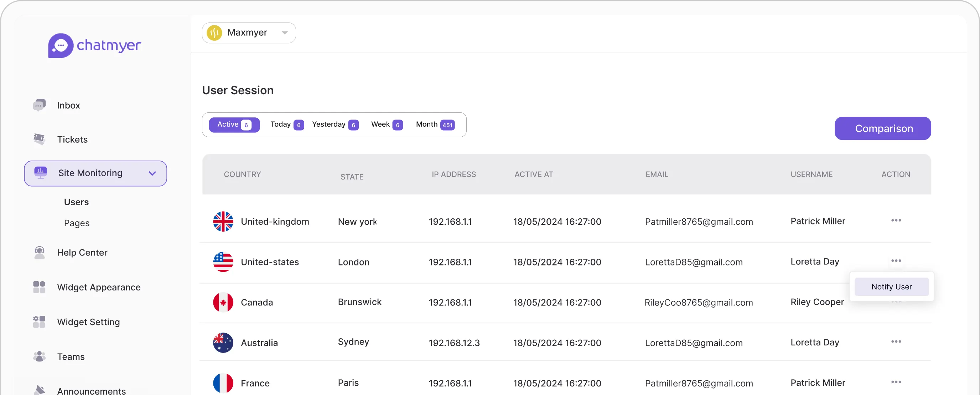Go to Pages under Site Monitoring
The width and height of the screenshot is (980, 395).
(77, 223)
